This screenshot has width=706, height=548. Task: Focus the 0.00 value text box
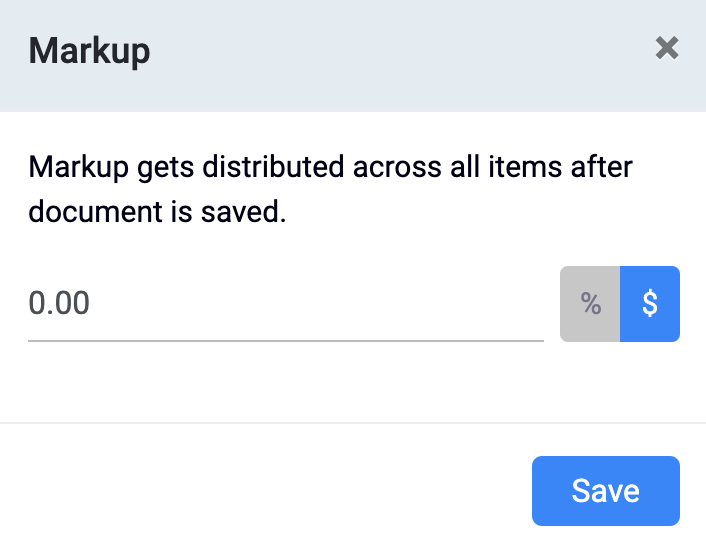pos(285,304)
